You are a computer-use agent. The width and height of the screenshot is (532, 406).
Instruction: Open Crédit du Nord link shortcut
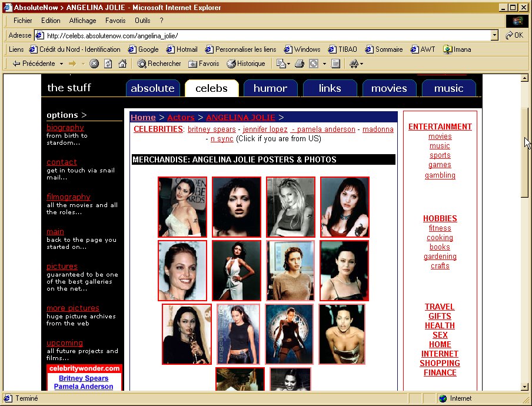[75, 49]
